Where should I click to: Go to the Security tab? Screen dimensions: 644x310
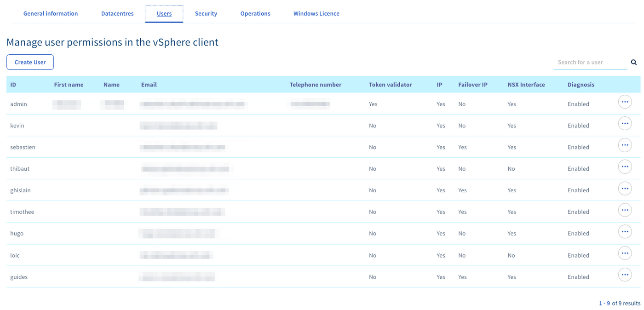click(x=206, y=14)
